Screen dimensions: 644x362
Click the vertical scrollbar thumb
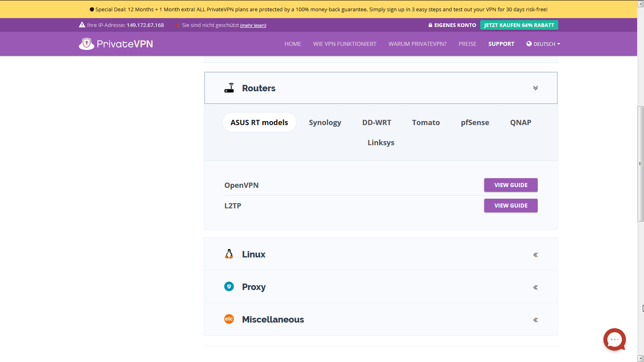click(640, 164)
